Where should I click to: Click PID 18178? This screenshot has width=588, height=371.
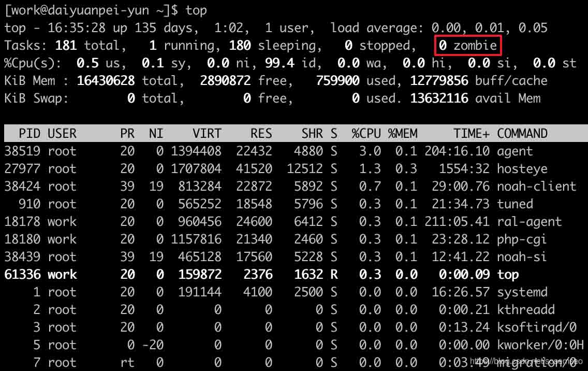tap(22, 222)
